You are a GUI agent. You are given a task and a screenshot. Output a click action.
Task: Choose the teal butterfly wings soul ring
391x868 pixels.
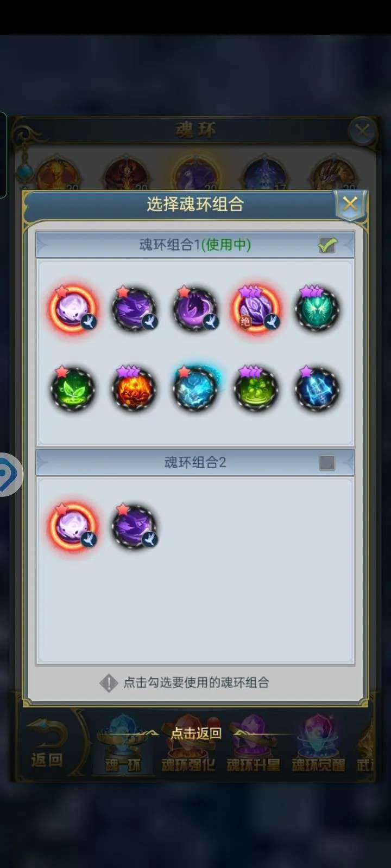pyautogui.click(x=317, y=308)
